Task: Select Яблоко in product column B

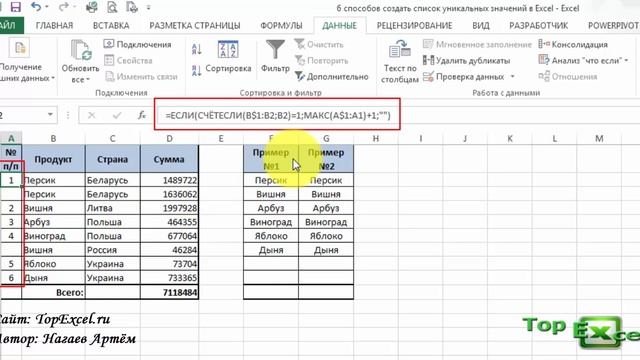Action: [53, 264]
